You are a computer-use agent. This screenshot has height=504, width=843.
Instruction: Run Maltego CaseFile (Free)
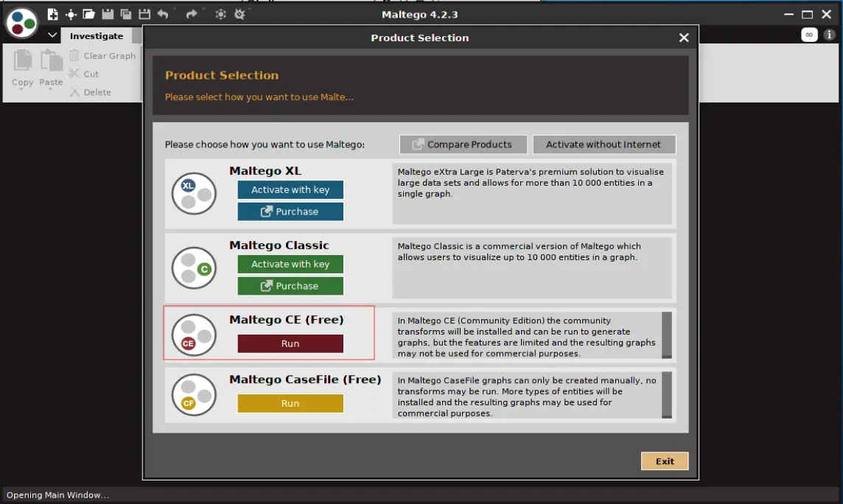pyautogui.click(x=290, y=404)
